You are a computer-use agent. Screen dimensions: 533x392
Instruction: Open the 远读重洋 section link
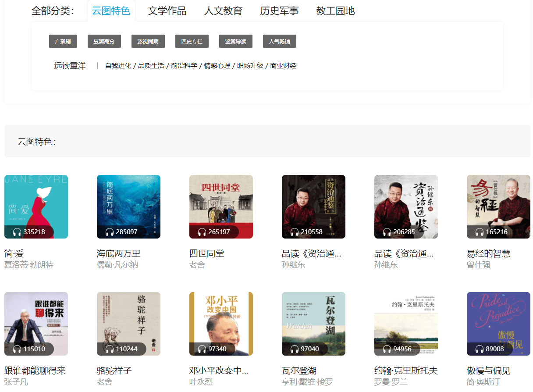click(x=70, y=66)
